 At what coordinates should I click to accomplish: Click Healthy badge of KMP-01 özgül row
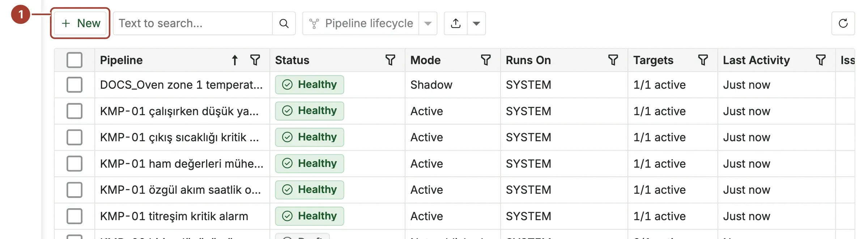pyautogui.click(x=310, y=190)
